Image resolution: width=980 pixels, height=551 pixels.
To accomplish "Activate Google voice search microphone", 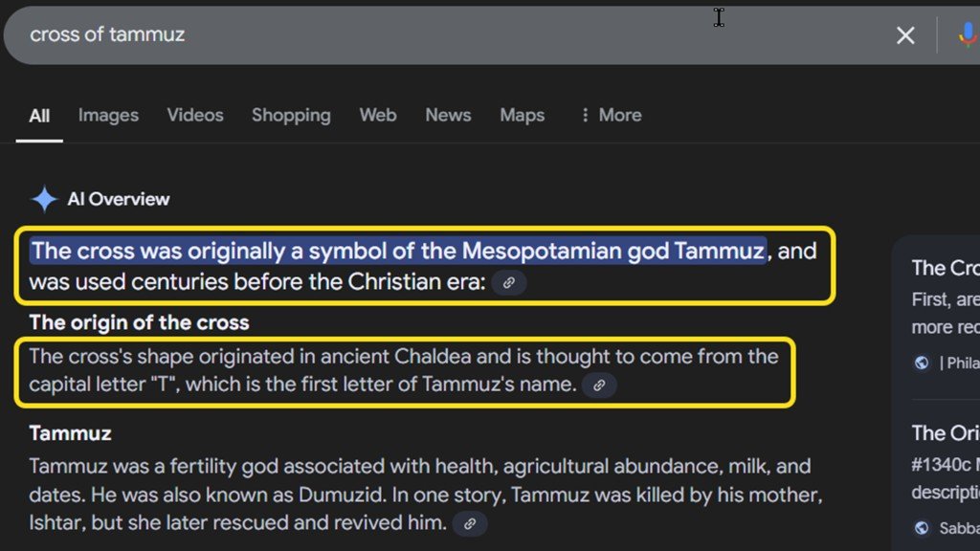I will click(x=969, y=34).
